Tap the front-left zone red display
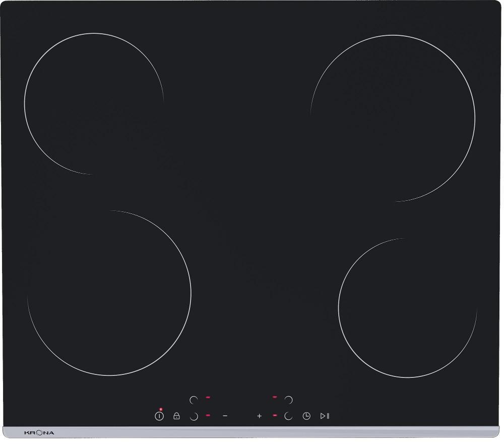 208,415
